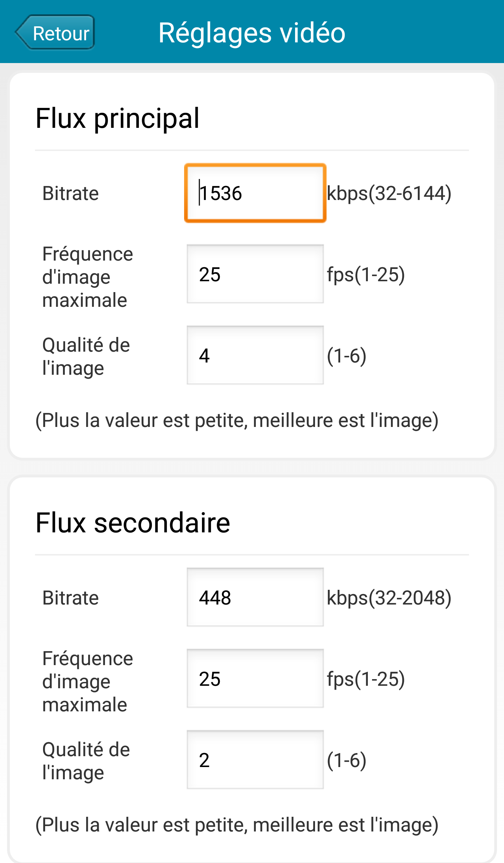This screenshot has height=863, width=504.
Task: Click the Flux secondaire section heading
Action: pos(133,523)
